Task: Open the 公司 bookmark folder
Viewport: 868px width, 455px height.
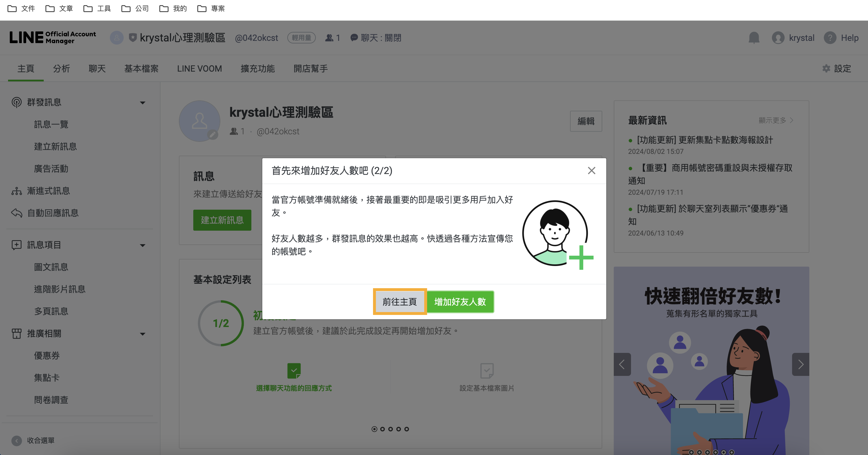Action: click(x=135, y=8)
